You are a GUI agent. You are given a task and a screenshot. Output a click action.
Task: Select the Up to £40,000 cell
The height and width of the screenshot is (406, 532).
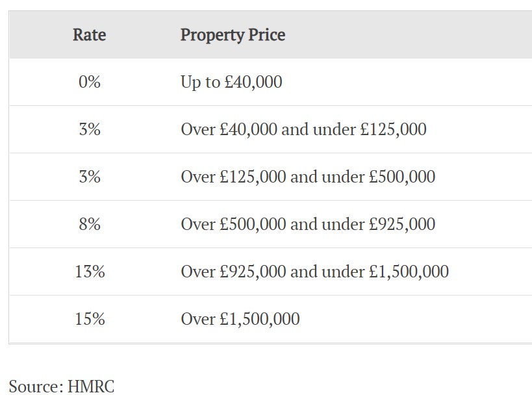(x=351, y=82)
